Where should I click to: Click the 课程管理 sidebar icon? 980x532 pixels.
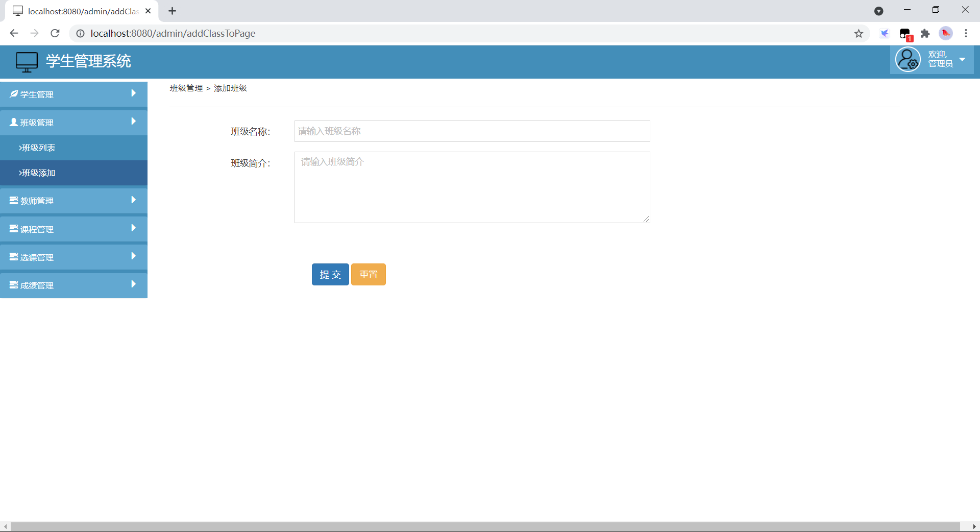13,229
